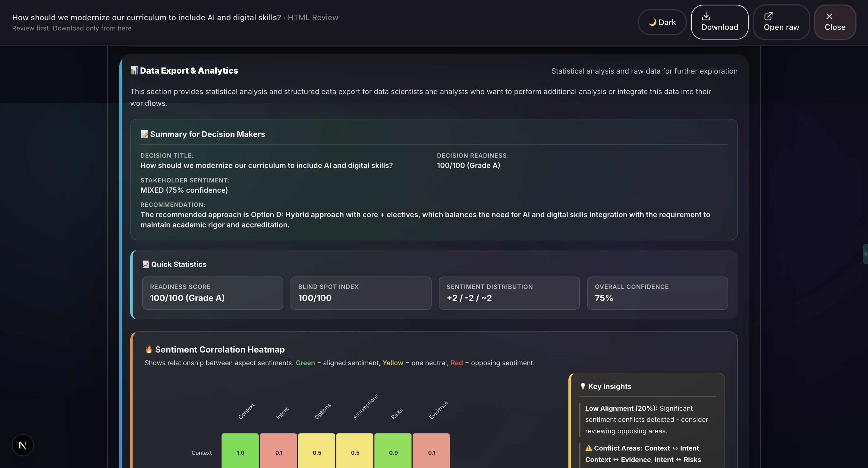
Task: Click the green 1.0 Context heatmap cell
Action: pyautogui.click(x=240, y=452)
